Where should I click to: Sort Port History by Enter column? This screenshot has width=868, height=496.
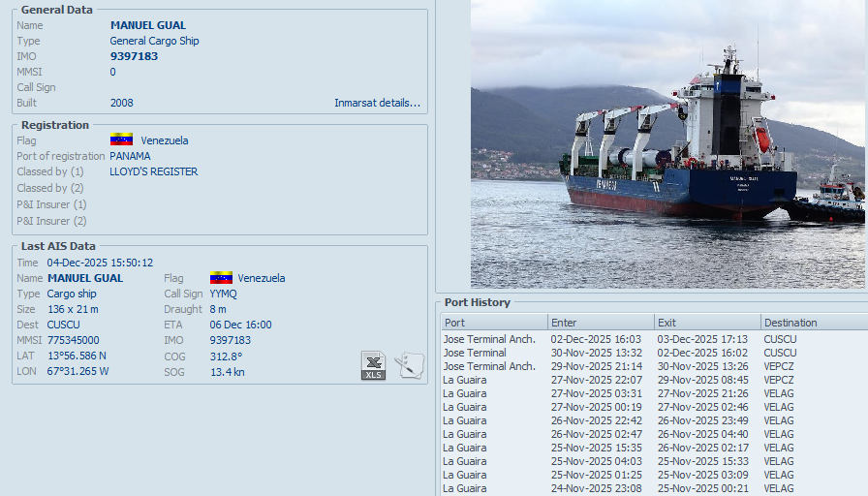coord(601,323)
